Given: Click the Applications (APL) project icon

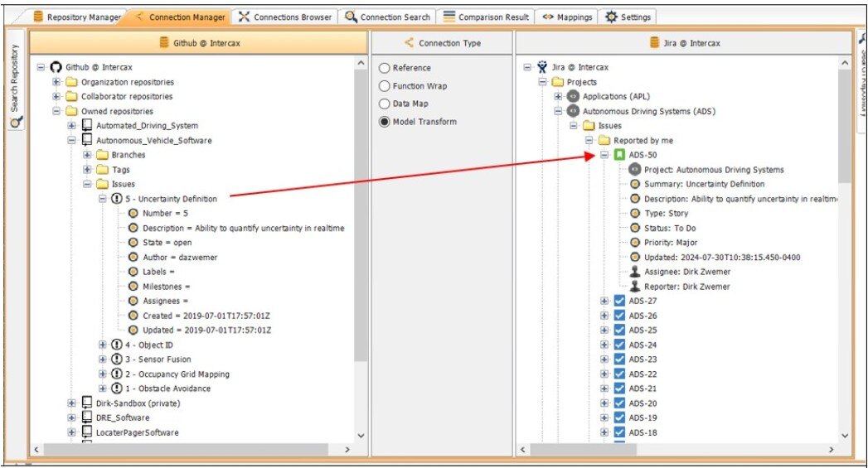Looking at the screenshot, I should (x=573, y=97).
